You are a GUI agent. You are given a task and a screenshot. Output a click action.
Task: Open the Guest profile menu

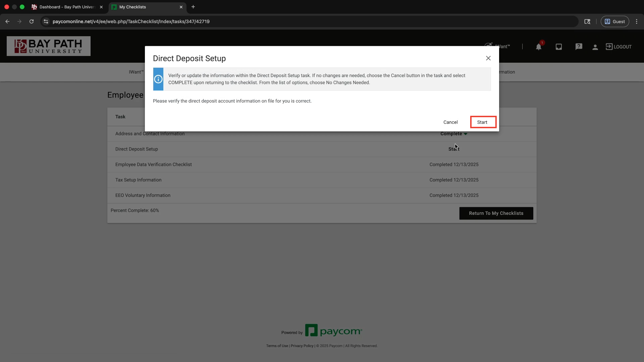(614, 21)
